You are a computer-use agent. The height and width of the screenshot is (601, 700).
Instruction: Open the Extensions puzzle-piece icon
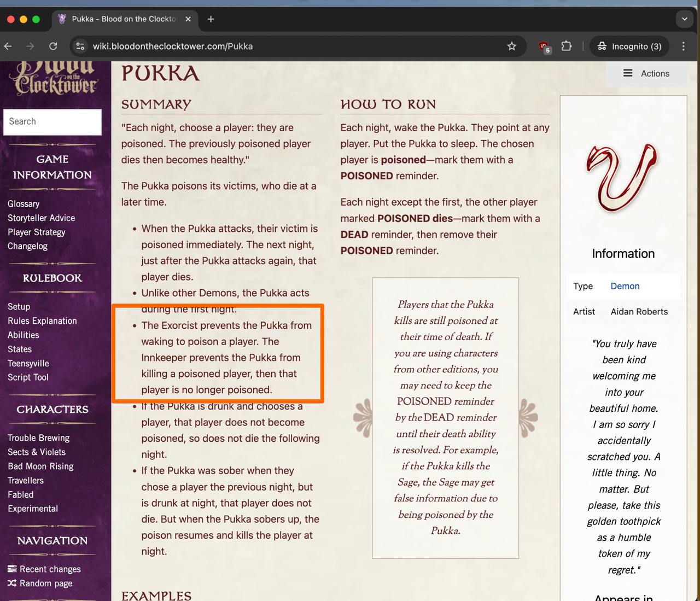click(x=567, y=46)
